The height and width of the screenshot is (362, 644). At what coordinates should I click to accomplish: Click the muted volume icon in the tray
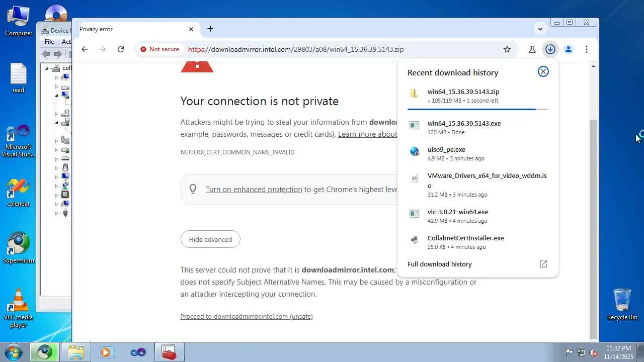pyautogui.click(x=593, y=352)
